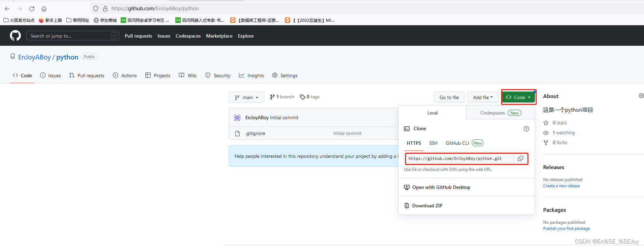Open the 新手上路 Firefox bookmark
The width and height of the screenshot is (644, 248).
[50, 20]
